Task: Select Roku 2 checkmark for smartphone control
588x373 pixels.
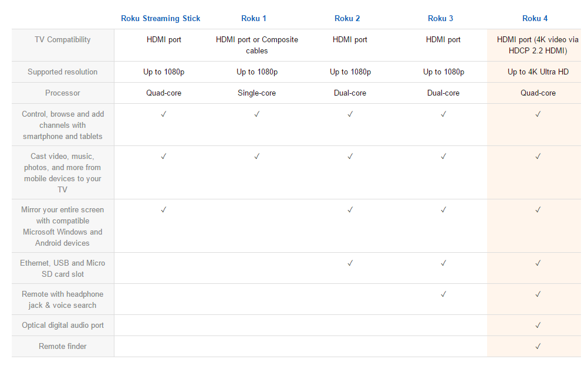Action: point(350,114)
